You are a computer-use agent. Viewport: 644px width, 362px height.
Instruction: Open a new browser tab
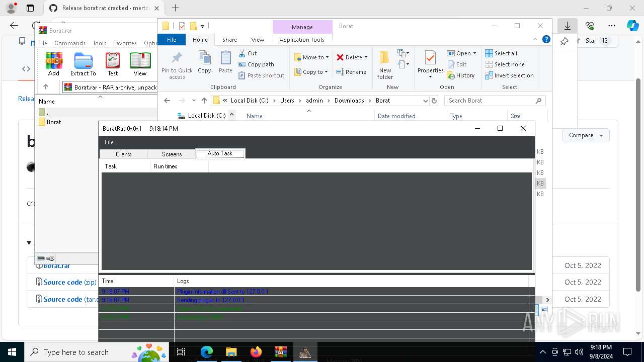175,8
